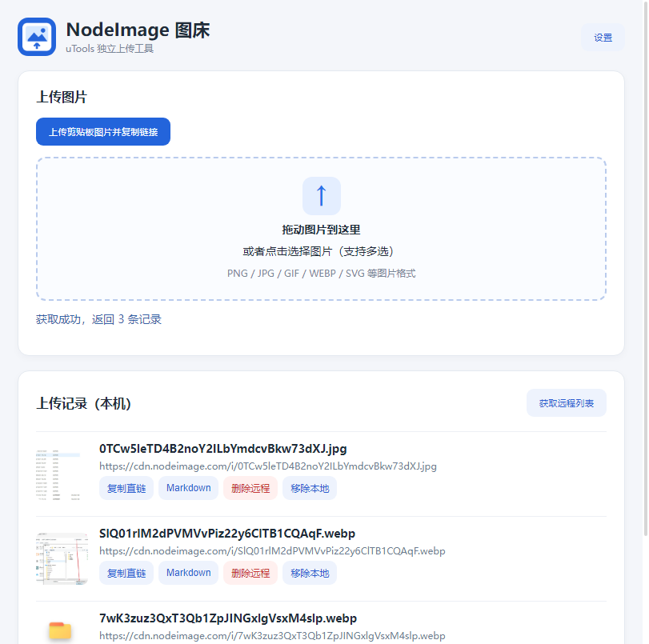Click 上传剪贴板图片并复制链接 button
The width and height of the screenshot is (649, 644).
[103, 132]
